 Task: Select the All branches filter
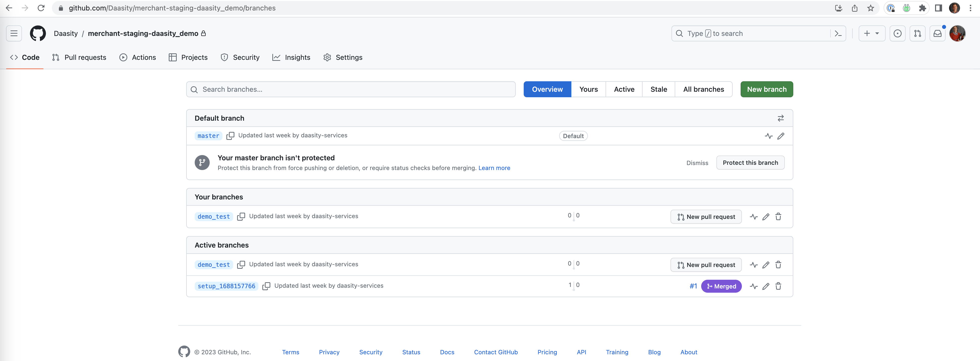click(x=703, y=89)
